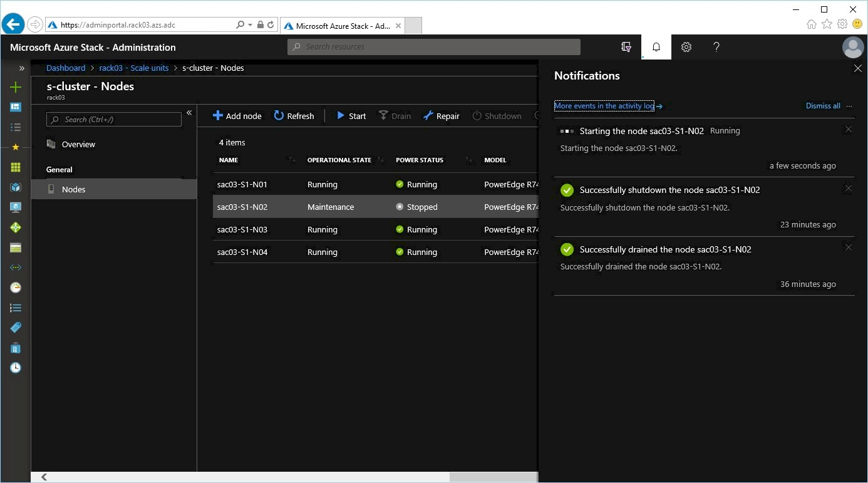Select the sac03-S1-N03 node row
The width and height of the screenshot is (868, 483).
pos(376,230)
